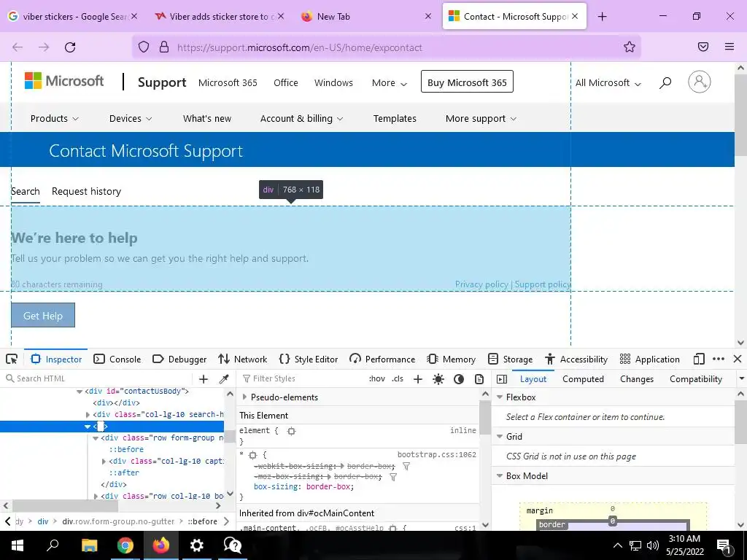Toggle light color scheme simulation
Viewport: 747px width, 560px height.
click(438, 379)
